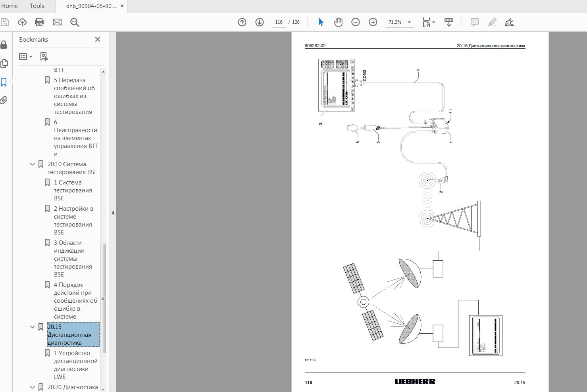
Task: Zoom out with the minus icon
Action: 356,22
